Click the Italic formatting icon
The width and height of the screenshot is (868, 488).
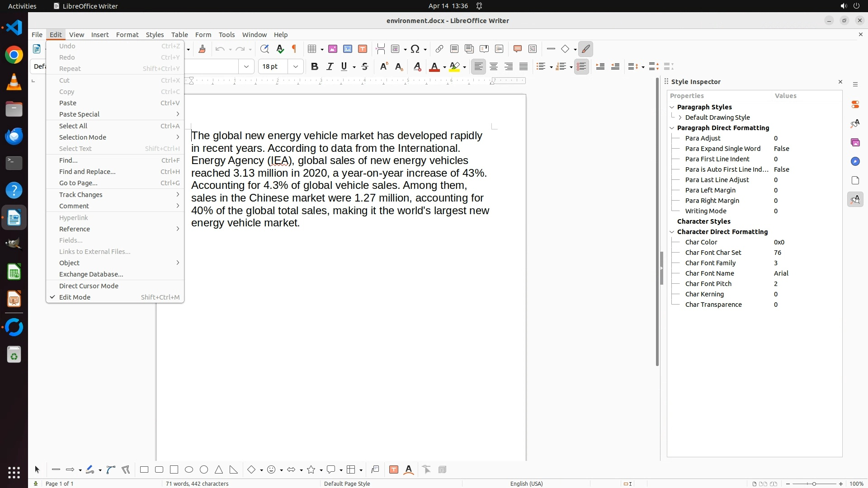point(330,67)
